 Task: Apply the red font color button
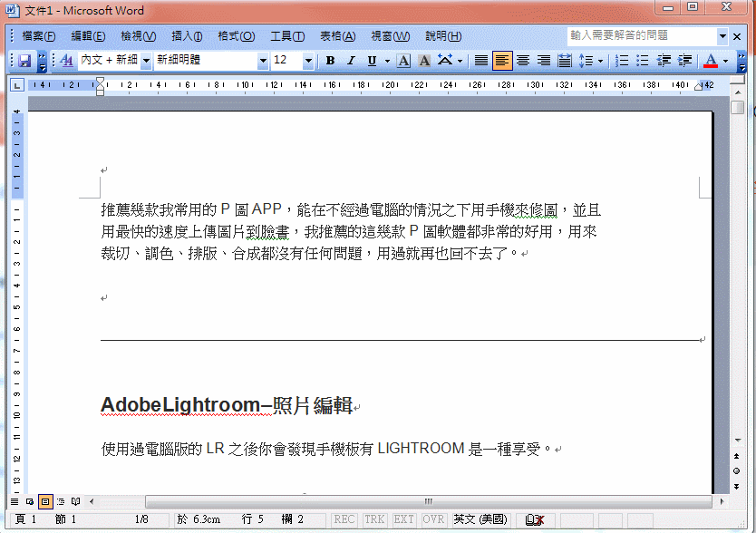[710, 61]
